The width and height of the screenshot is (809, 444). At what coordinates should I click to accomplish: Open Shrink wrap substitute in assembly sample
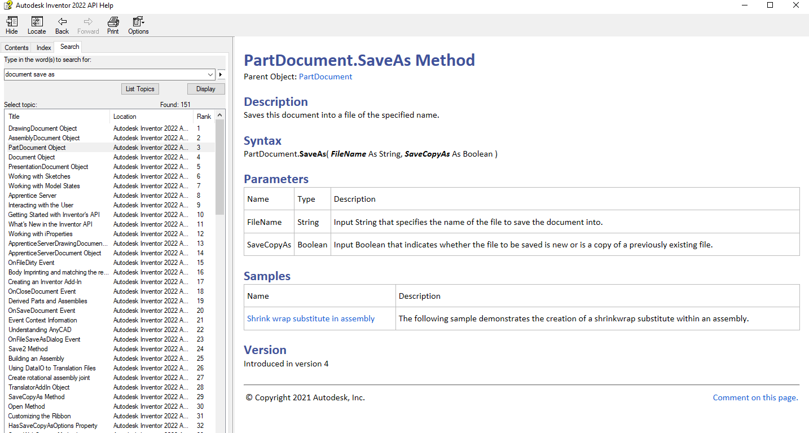point(311,319)
